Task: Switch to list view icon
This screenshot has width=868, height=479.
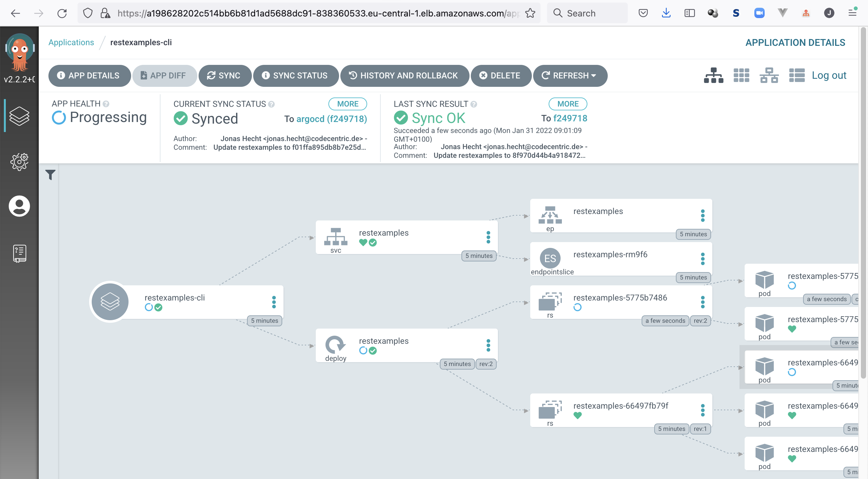Action: 797,75
